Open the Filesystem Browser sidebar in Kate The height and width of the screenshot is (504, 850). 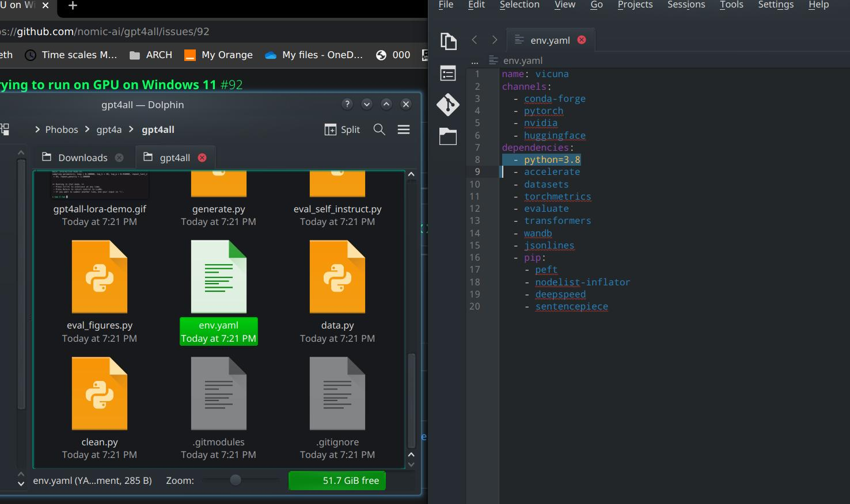(x=448, y=137)
